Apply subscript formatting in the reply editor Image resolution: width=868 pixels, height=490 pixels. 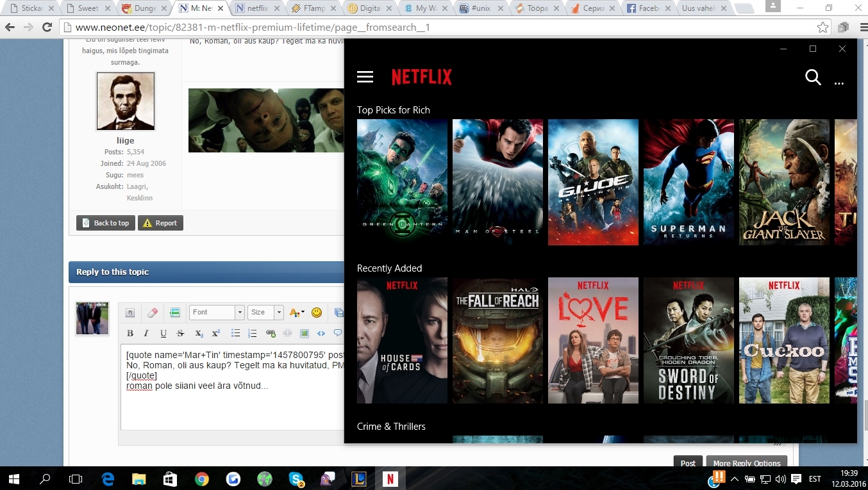coord(199,333)
